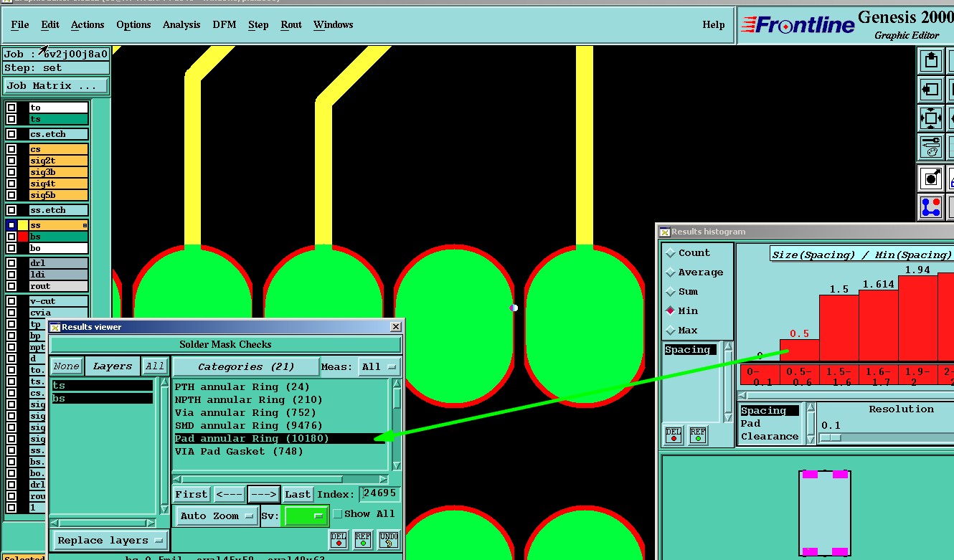Click the top-row toolbar icon with an up arrow on a square
This screenshot has width=954, height=560.
point(931,60)
